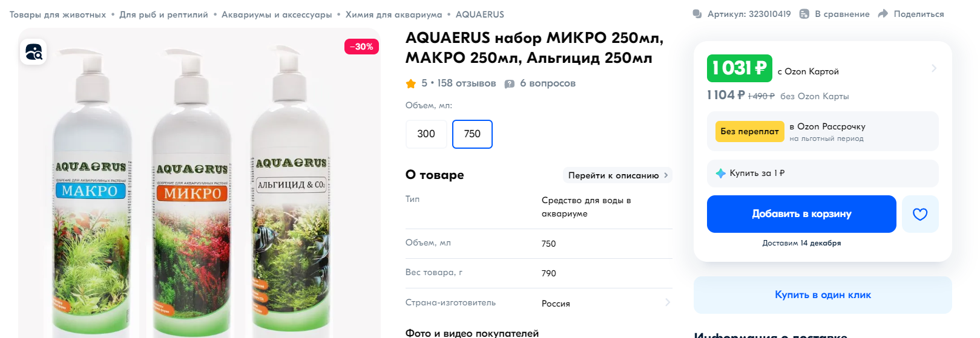Image resolution: width=980 pixels, height=338 pixels.
Task: Open Перейти к описанию link
Action: pyautogui.click(x=617, y=175)
